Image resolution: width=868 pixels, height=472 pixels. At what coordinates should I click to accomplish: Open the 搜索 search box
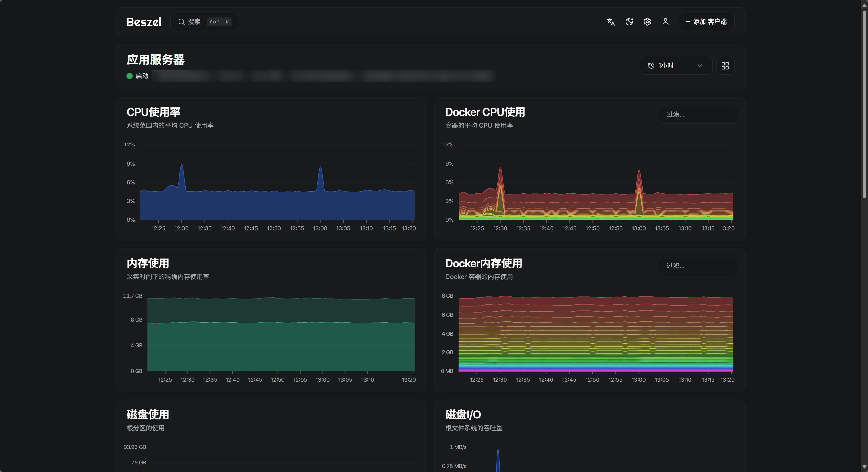click(x=205, y=22)
